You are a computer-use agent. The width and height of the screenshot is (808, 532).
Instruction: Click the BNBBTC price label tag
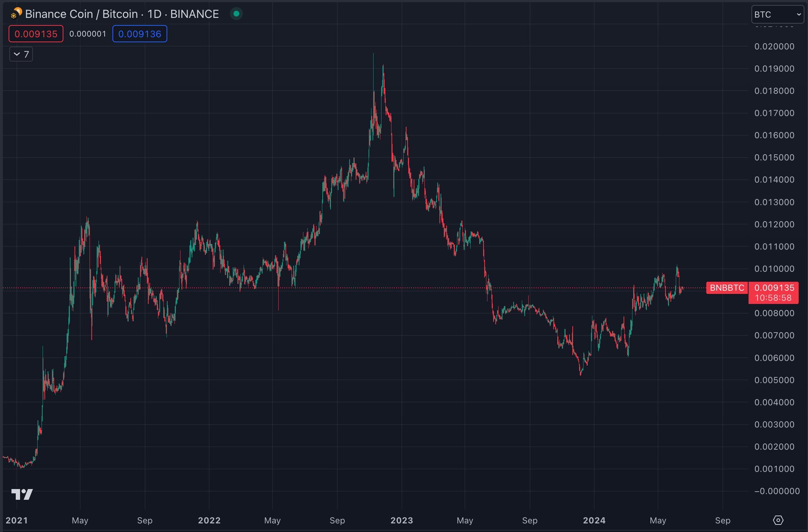click(727, 288)
